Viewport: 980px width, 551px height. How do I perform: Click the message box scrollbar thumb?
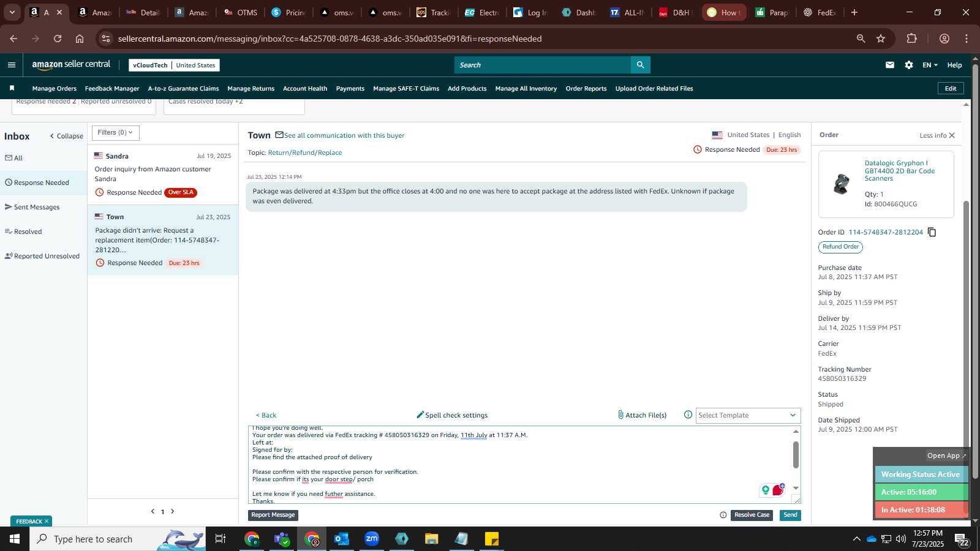(x=796, y=454)
